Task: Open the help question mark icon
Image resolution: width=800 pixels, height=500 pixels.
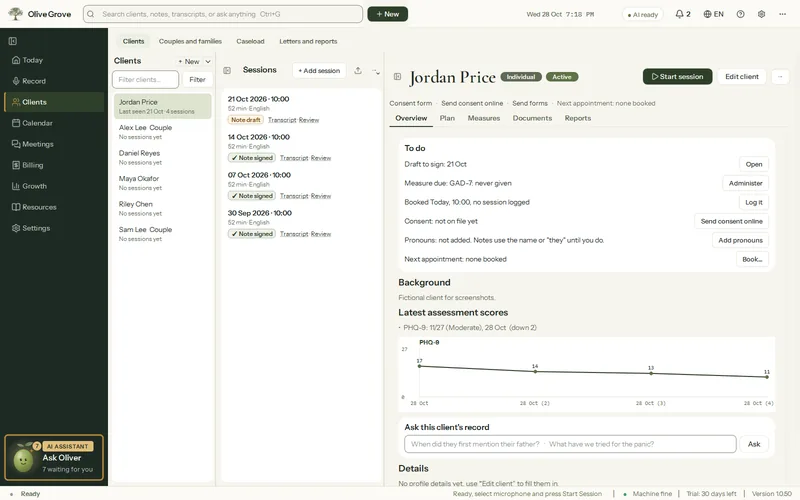Action: pos(740,14)
